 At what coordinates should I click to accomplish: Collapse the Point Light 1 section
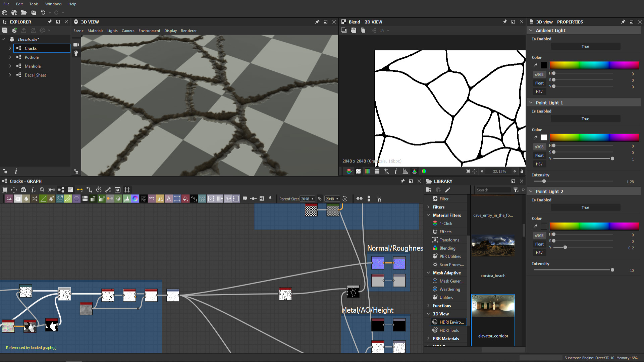coord(531,103)
